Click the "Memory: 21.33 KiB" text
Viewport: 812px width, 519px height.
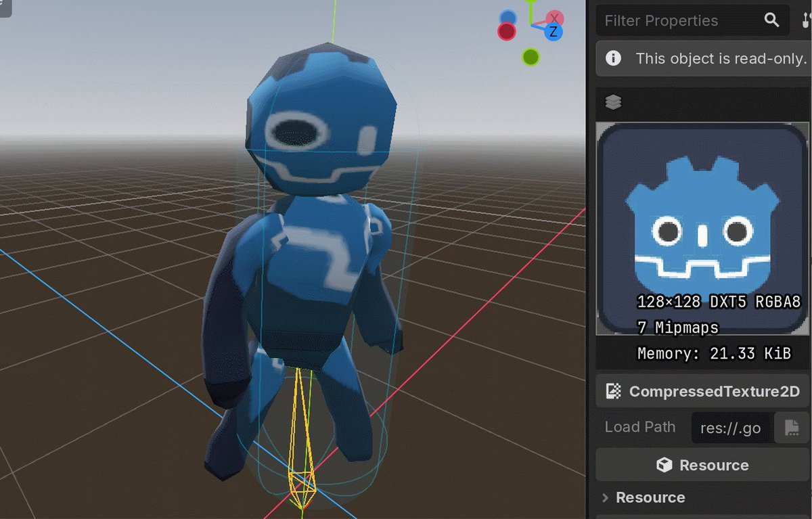[714, 353]
